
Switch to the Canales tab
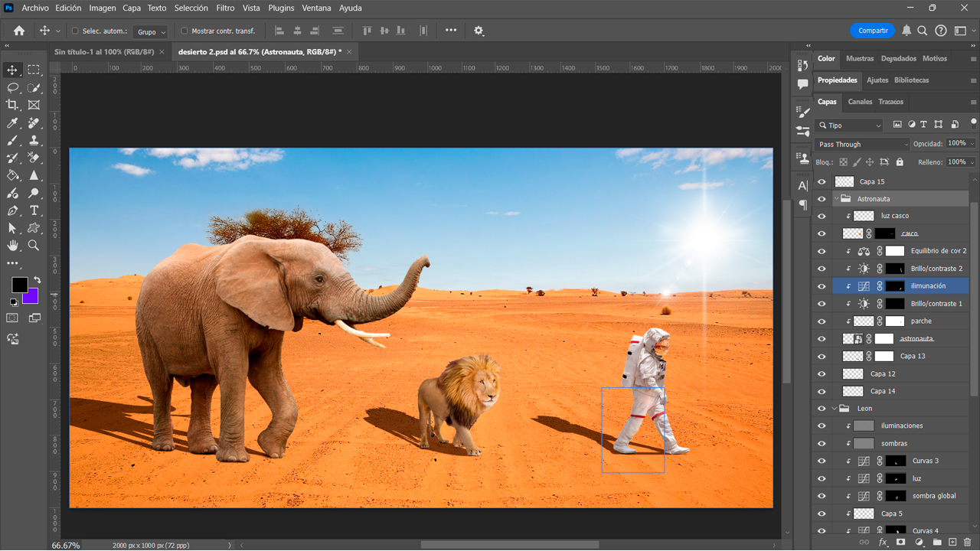tap(859, 102)
